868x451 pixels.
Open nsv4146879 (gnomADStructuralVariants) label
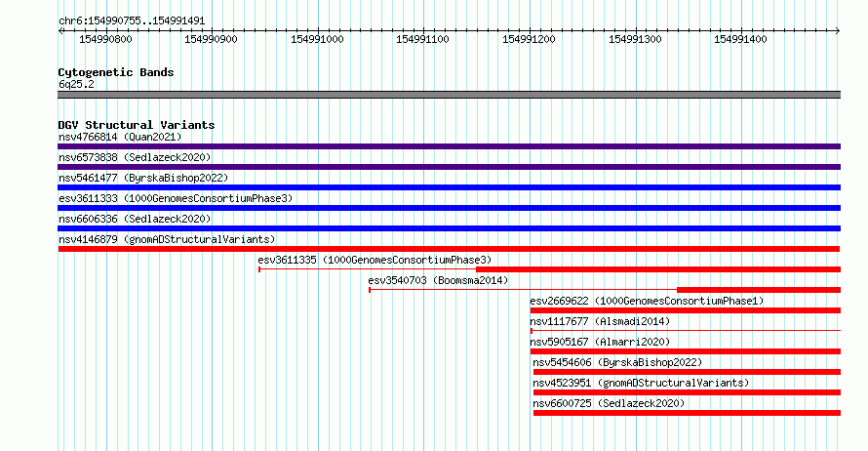(167, 239)
